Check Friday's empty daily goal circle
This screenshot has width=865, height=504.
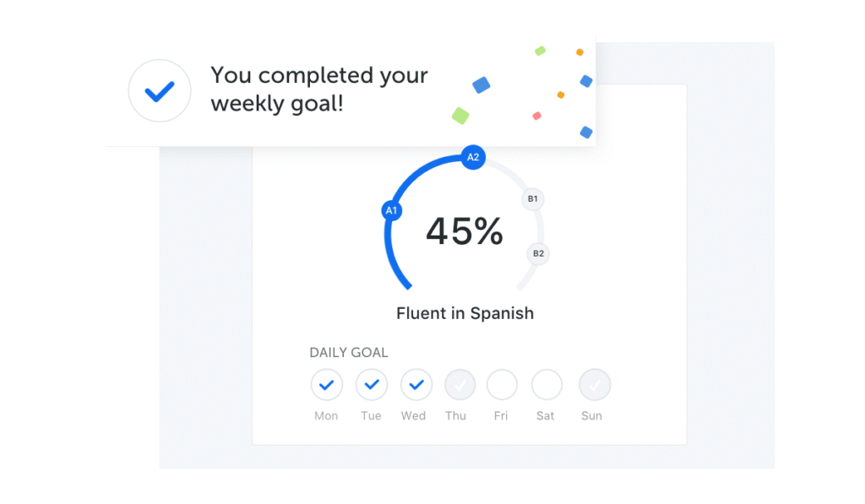[502, 385]
